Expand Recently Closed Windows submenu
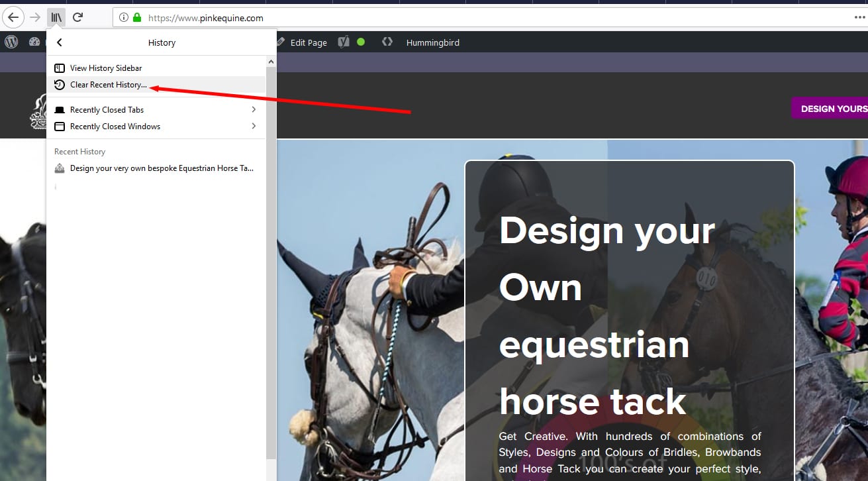 [x=155, y=127]
